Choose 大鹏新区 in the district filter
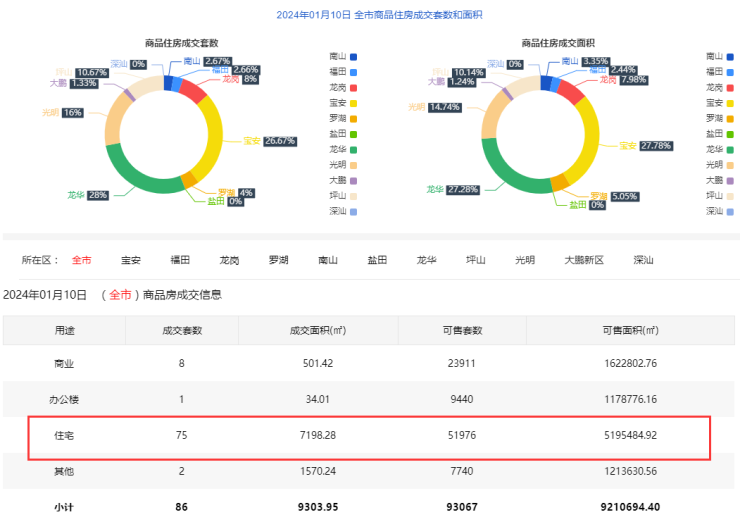Screen dimensions: 740x529 (584, 260)
